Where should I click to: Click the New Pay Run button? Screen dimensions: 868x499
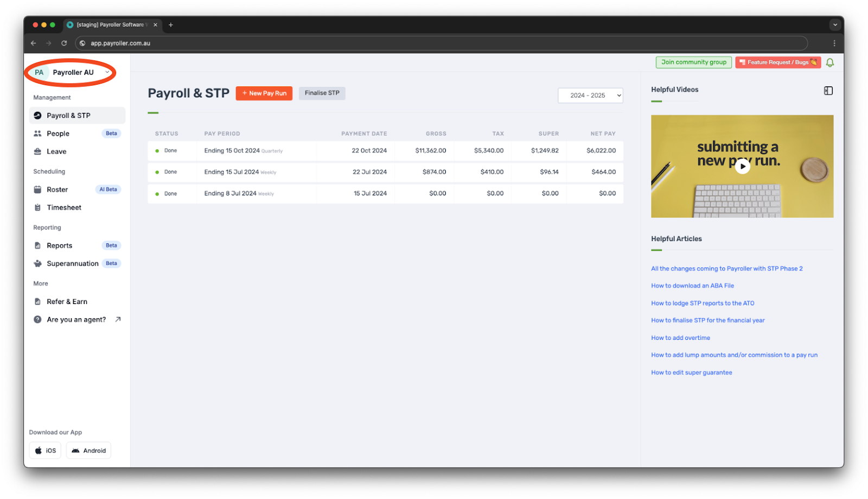click(264, 93)
